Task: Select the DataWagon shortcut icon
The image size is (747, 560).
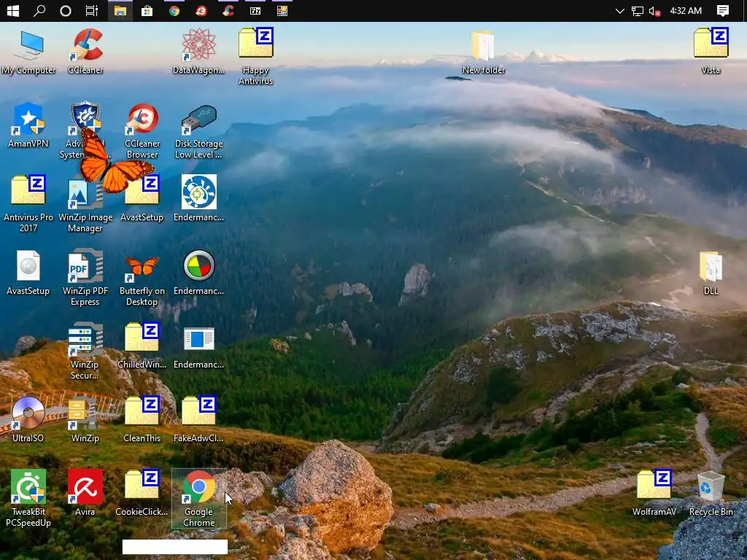Action: (x=198, y=52)
